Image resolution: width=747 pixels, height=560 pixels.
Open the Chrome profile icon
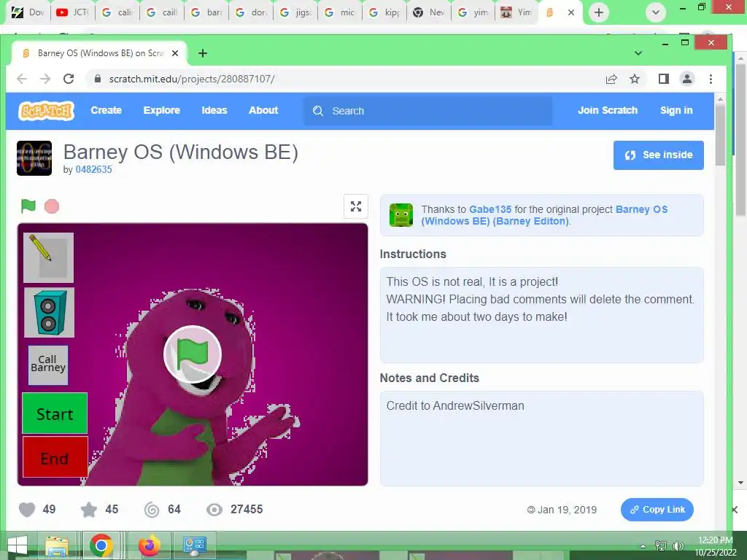(687, 79)
